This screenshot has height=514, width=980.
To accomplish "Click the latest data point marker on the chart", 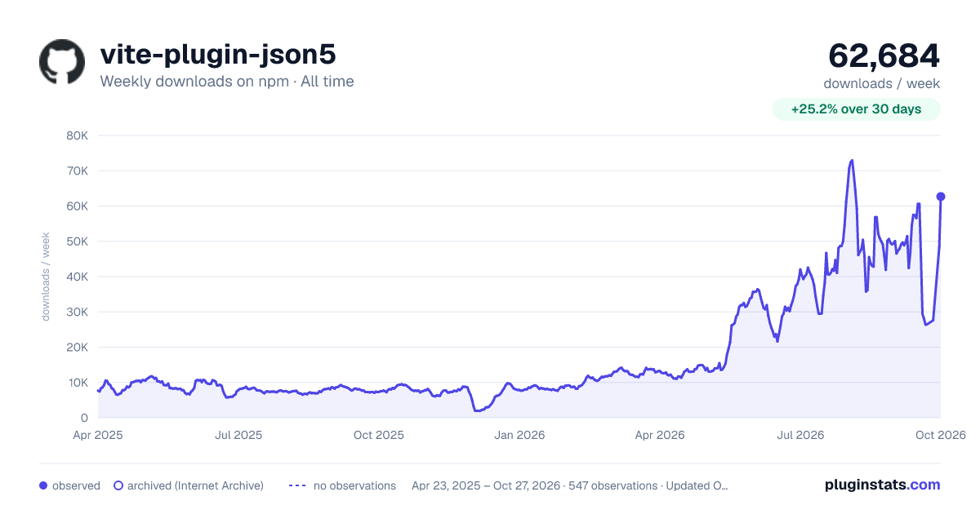I will coord(941,197).
